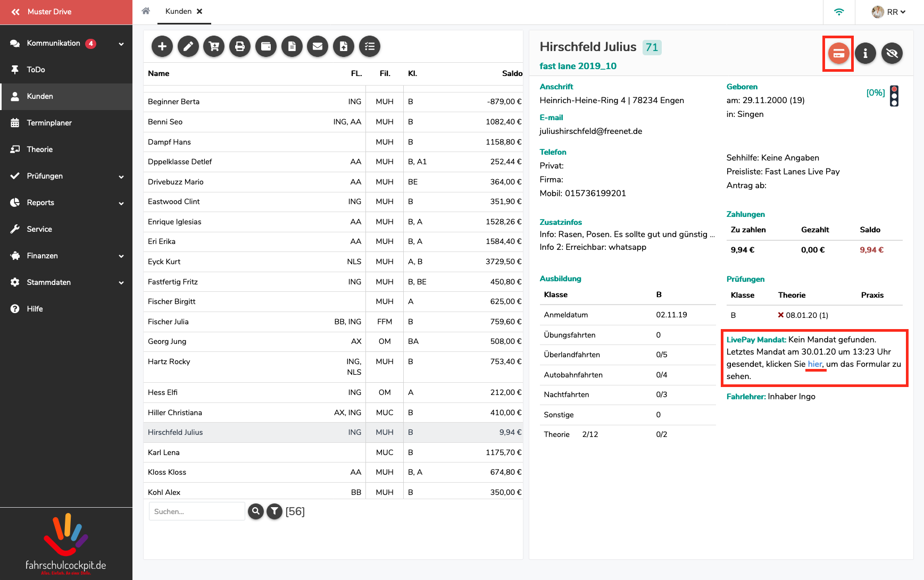Open the orange LivePay card icon
The width and height of the screenshot is (924, 580).
pos(839,53)
